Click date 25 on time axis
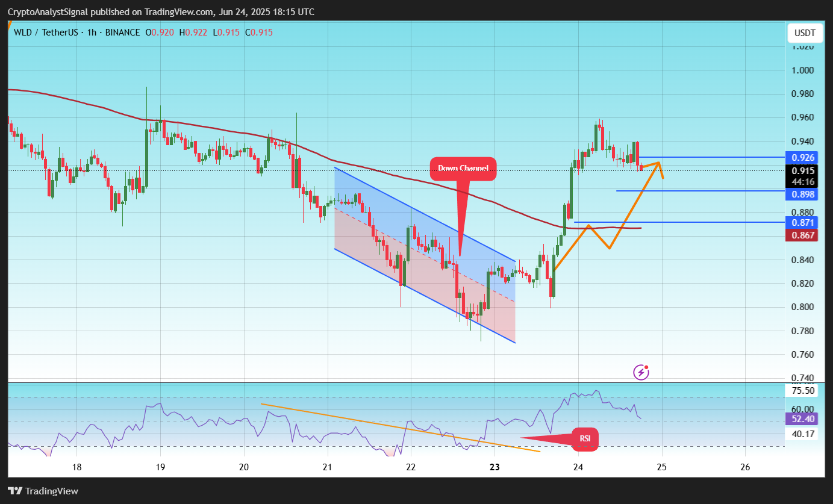The image size is (833, 504). click(x=661, y=467)
